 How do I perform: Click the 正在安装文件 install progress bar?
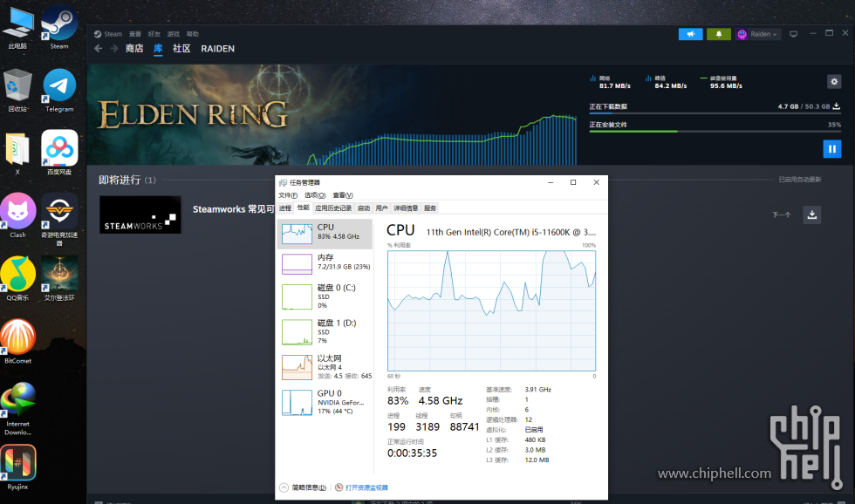coord(715,132)
